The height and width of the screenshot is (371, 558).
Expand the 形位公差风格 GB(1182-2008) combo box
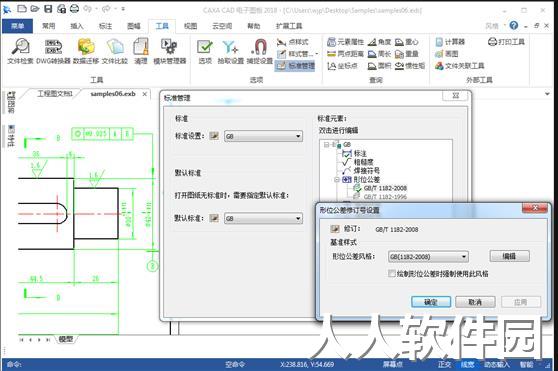[x=428, y=256]
